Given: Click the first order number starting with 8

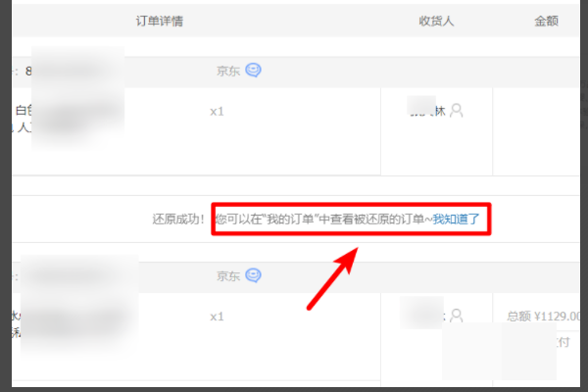Looking at the screenshot, I should 28,71.
